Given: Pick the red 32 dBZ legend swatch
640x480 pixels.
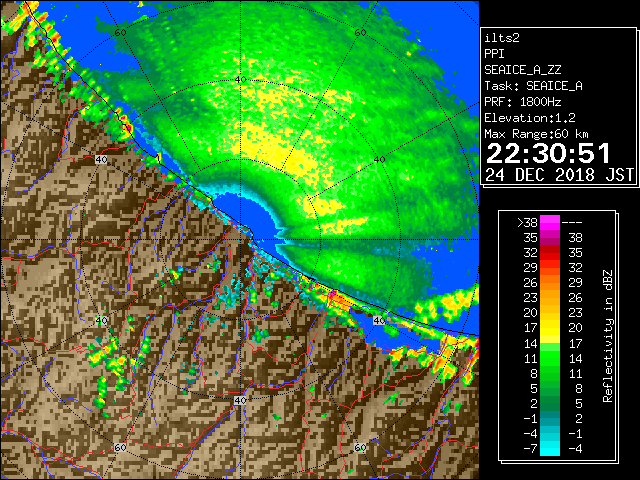Looking at the screenshot, I should coord(550,252).
